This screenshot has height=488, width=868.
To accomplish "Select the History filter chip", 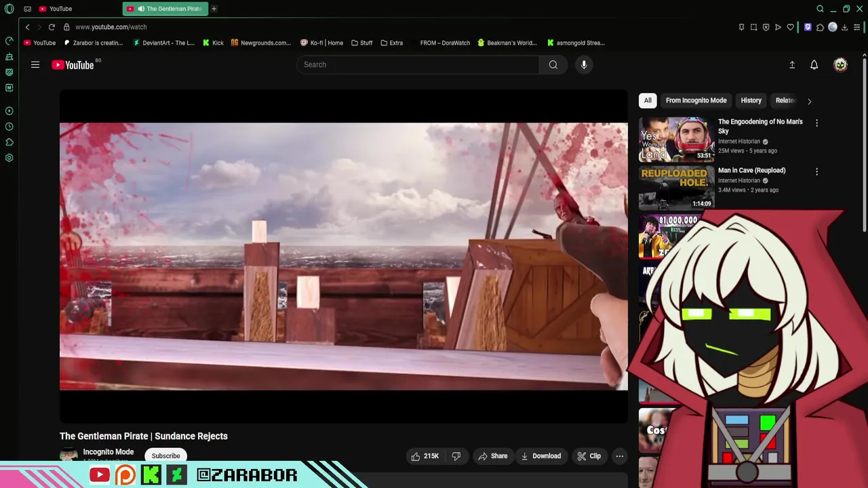I will (x=751, y=100).
